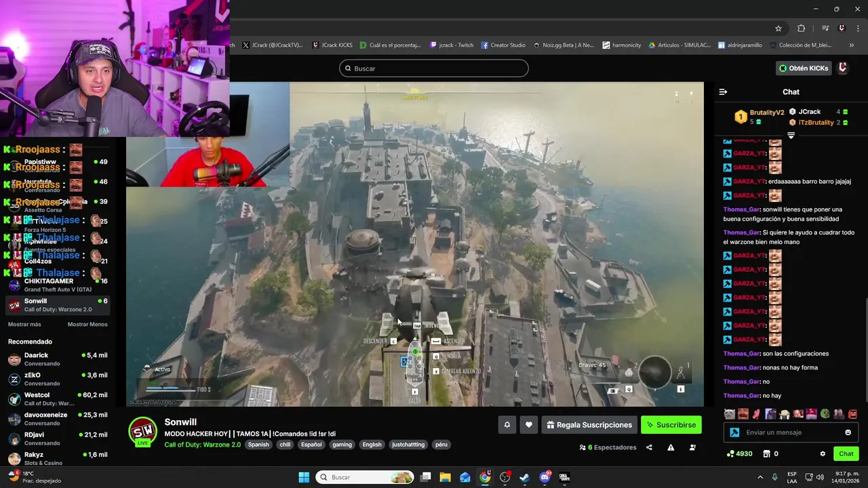Click the Regala Suscripciones button
868x488 pixels.
click(589, 425)
